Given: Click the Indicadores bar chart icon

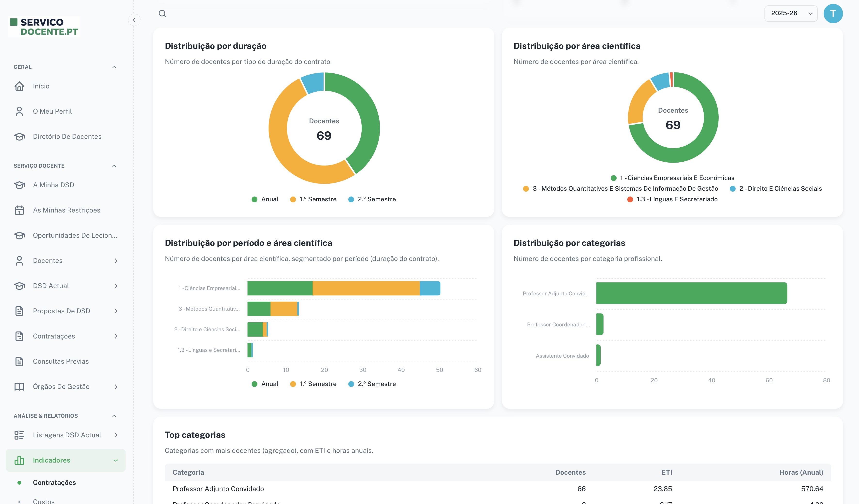Looking at the screenshot, I should point(19,460).
